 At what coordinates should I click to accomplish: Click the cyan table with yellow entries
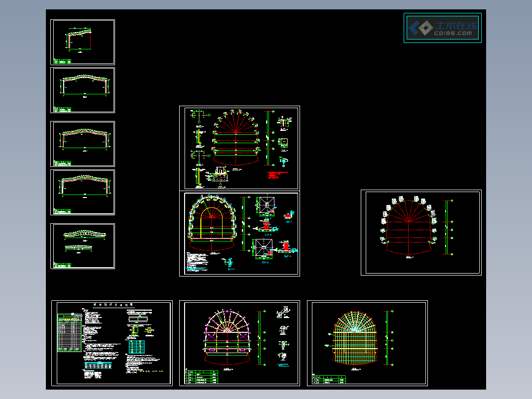click(137, 347)
